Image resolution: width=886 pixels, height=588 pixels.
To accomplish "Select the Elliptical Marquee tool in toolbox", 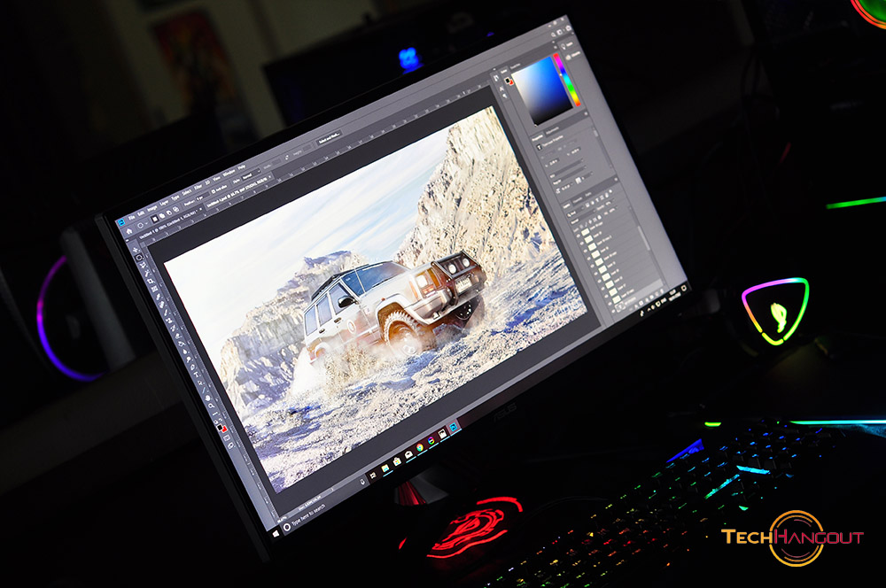I will point(139,258).
